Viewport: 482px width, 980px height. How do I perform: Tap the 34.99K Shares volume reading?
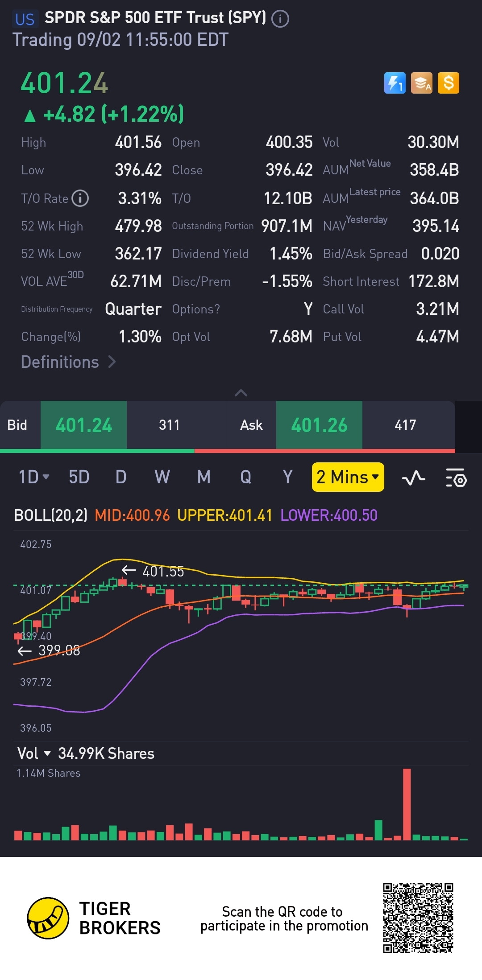(106, 754)
